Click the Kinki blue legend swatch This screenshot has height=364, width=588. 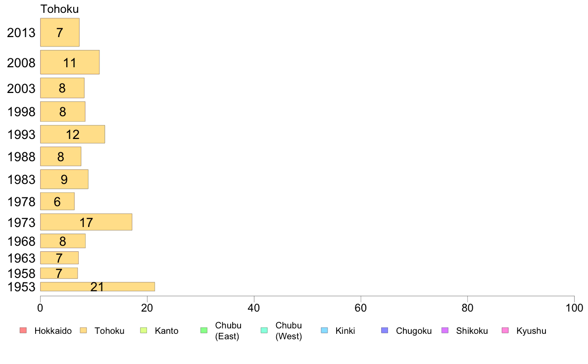pos(324,330)
